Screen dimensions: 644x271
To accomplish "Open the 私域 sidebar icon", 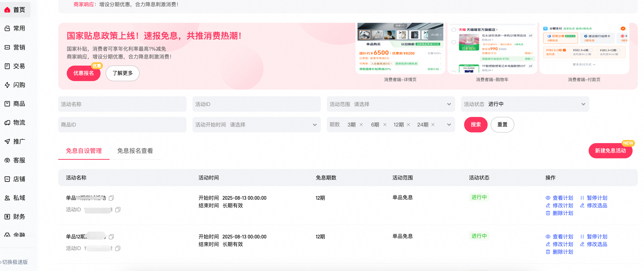I will click(7, 198).
